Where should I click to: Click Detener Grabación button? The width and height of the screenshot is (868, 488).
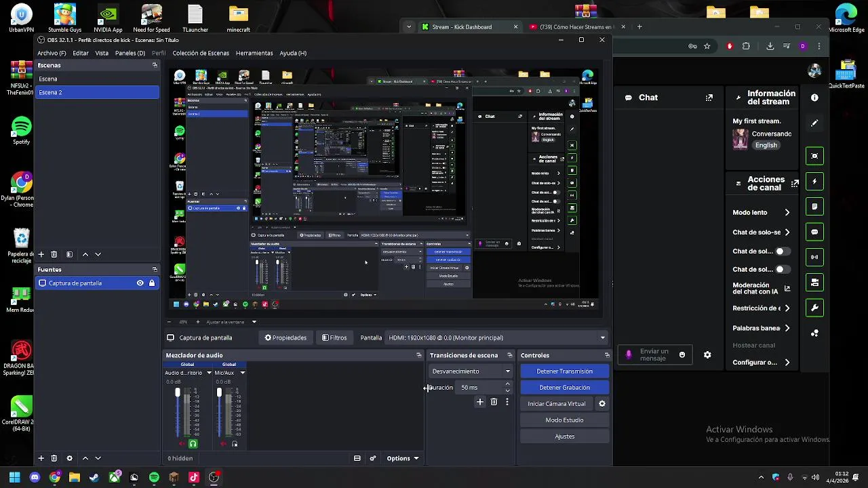click(x=564, y=388)
